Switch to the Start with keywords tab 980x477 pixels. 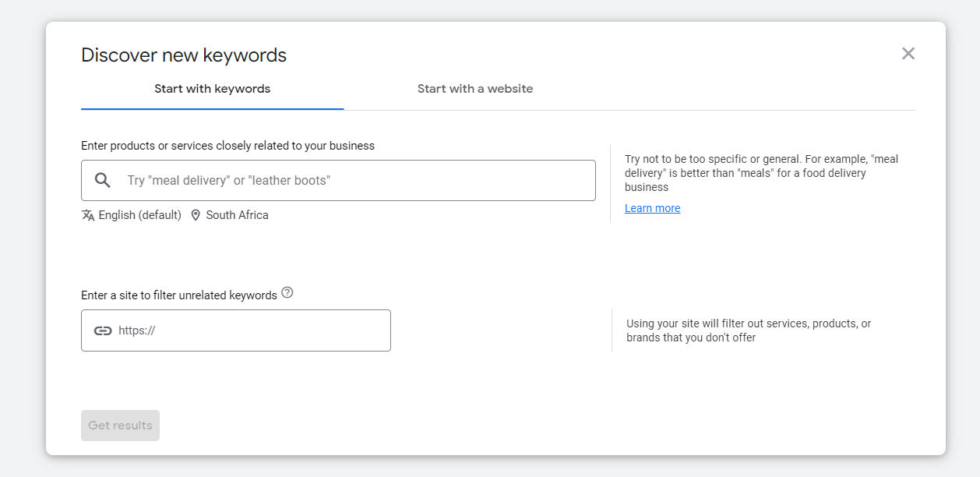212,89
